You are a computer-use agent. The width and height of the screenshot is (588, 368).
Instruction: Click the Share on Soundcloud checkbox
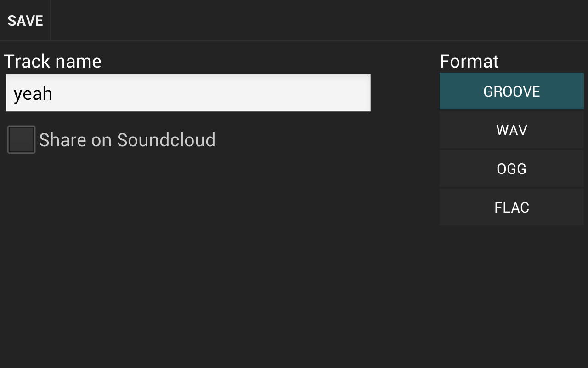click(x=21, y=139)
